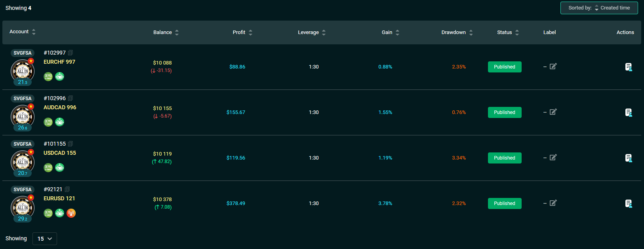Viewport: 644px width, 249px height.
Task: Click Published status for EURCHF 997
Action: pyautogui.click(x=505, y=67)
